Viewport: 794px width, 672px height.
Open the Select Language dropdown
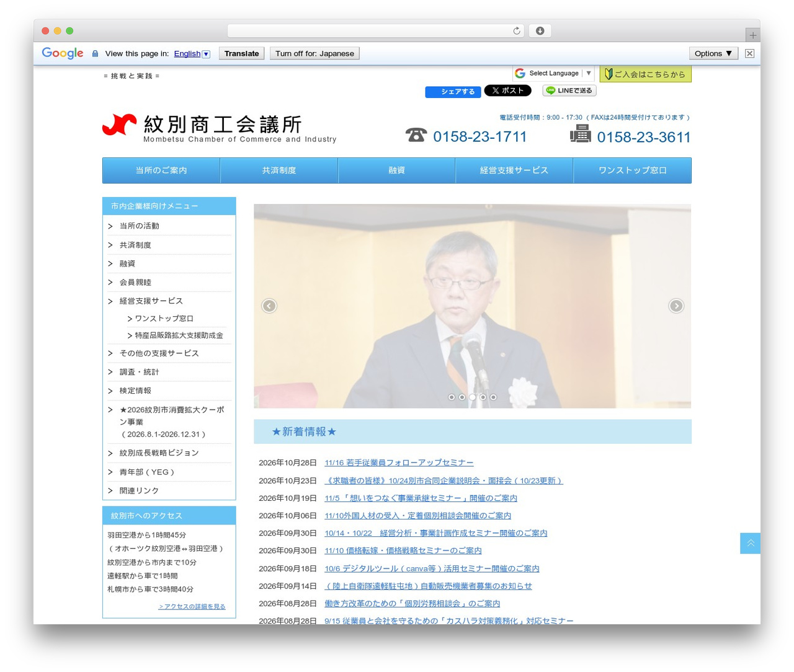click(x=554, y=73)
